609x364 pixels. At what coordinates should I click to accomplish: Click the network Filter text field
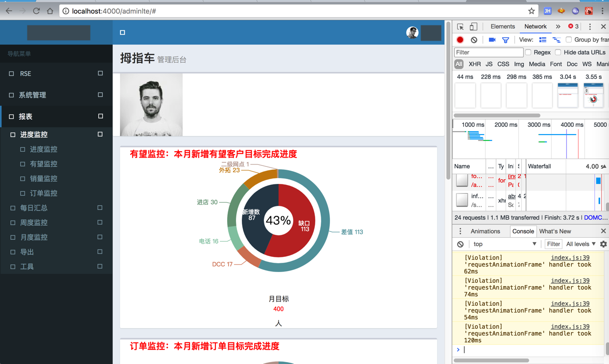(x=489, y=52)
